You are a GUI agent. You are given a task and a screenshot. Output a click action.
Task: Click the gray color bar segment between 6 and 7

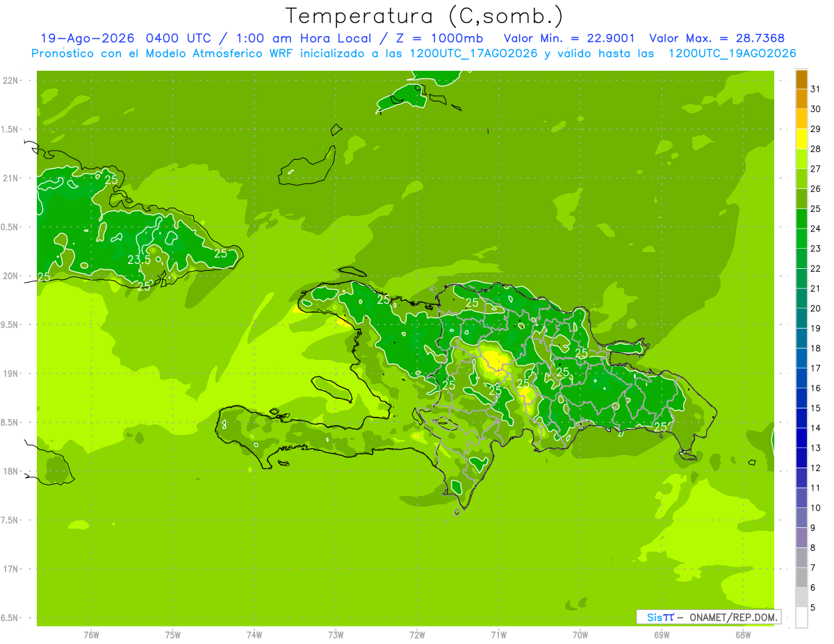click(801, 577)
